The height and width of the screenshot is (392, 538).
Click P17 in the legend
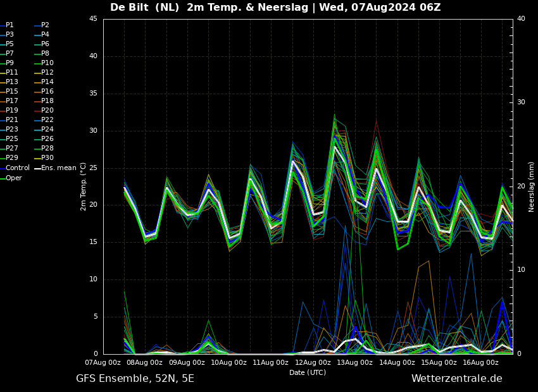point(11,101)
